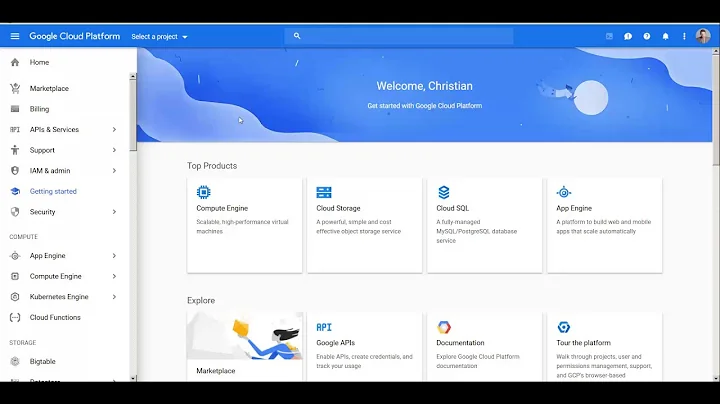Expand IAM & admin submenu arrow

point(114,171)
